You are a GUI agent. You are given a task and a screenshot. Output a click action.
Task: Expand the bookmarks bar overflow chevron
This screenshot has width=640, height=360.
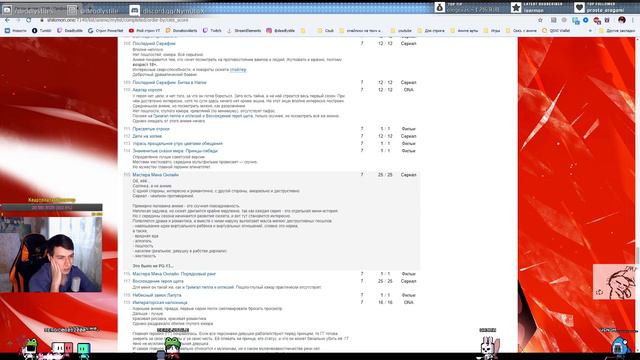coord(590,31)
